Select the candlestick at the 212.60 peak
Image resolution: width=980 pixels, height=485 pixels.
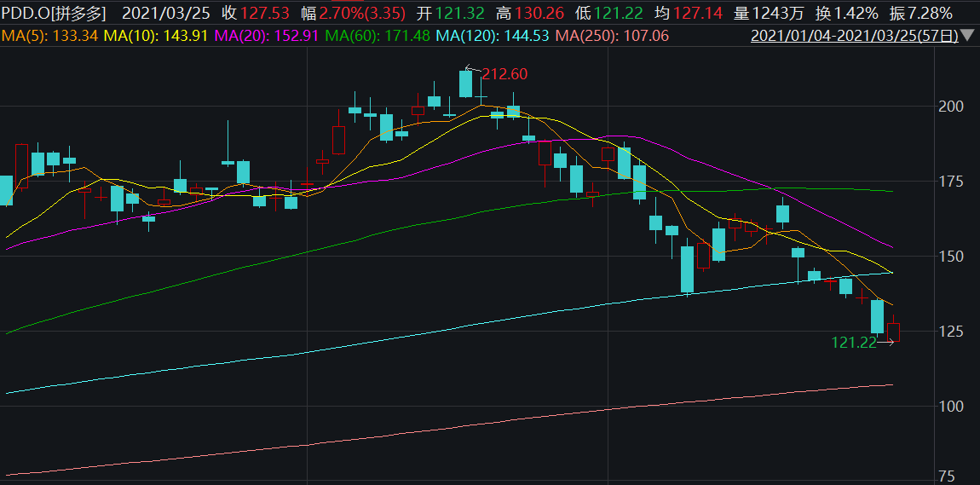click(465, 84)
